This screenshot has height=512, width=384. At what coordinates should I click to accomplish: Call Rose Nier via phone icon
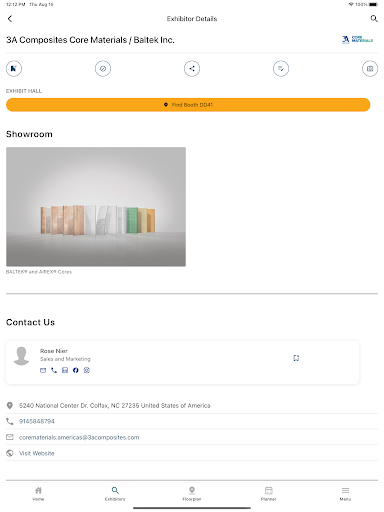54,370
